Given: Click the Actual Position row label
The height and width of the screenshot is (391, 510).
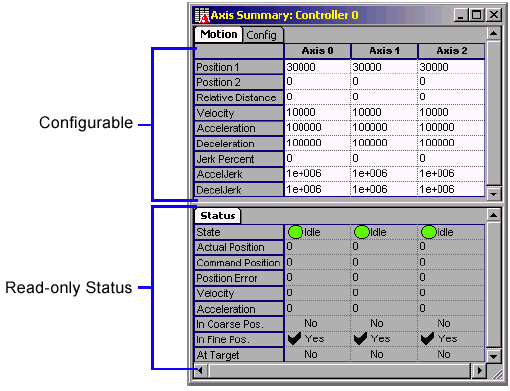Looking at the screenshot, I should point(239,247).
